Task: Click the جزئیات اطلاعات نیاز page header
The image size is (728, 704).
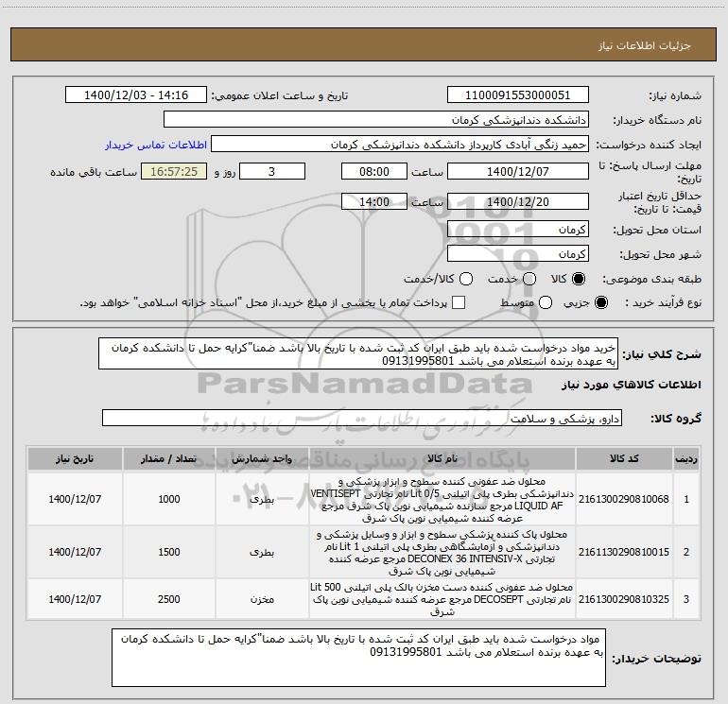Action: pyautogui.click(x=645, y=45)
